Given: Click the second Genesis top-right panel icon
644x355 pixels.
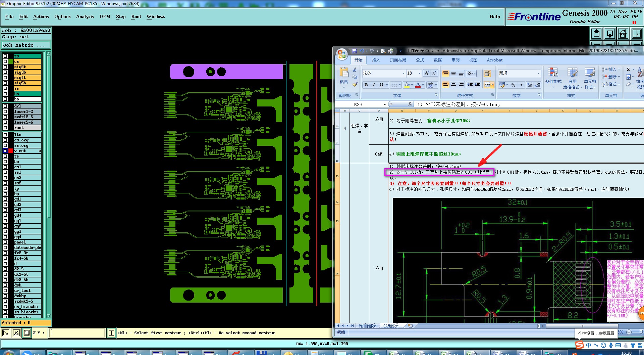Looking at the screenshot, I should [610, 34].
